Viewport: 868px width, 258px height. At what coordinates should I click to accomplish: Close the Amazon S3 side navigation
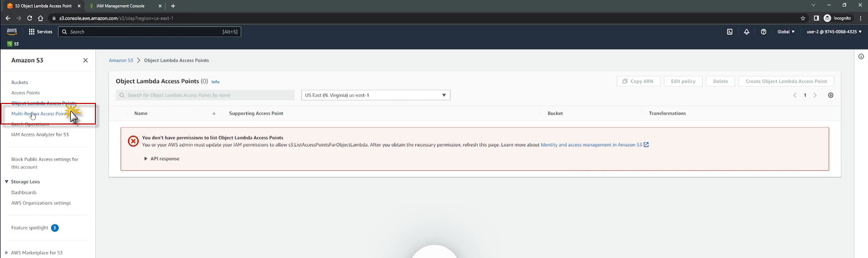coord(85,60)
